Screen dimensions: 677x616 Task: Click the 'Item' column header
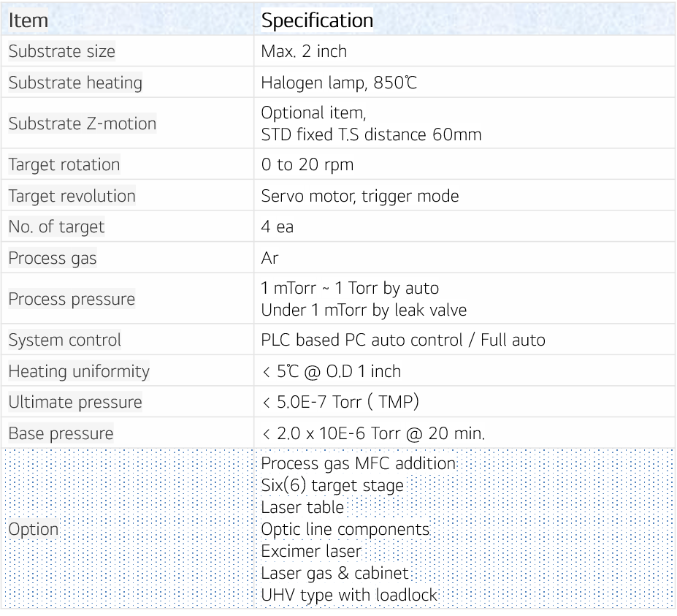click(x=28, y=20)
